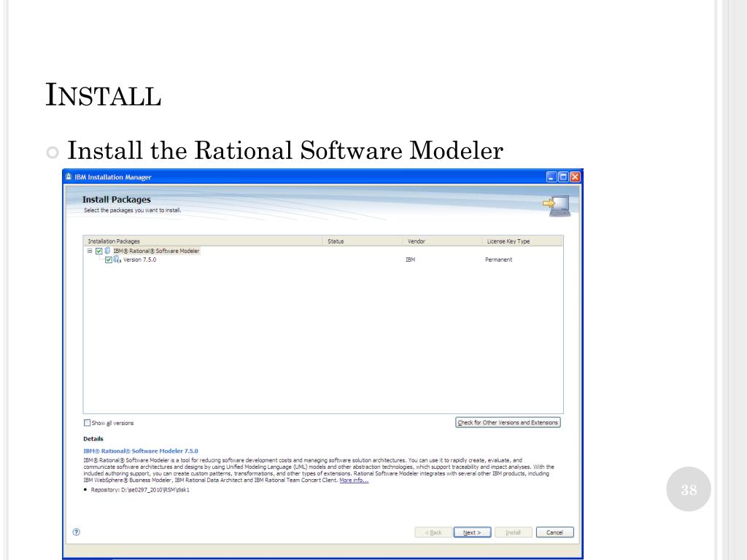Click the Next button

(472, 532)
